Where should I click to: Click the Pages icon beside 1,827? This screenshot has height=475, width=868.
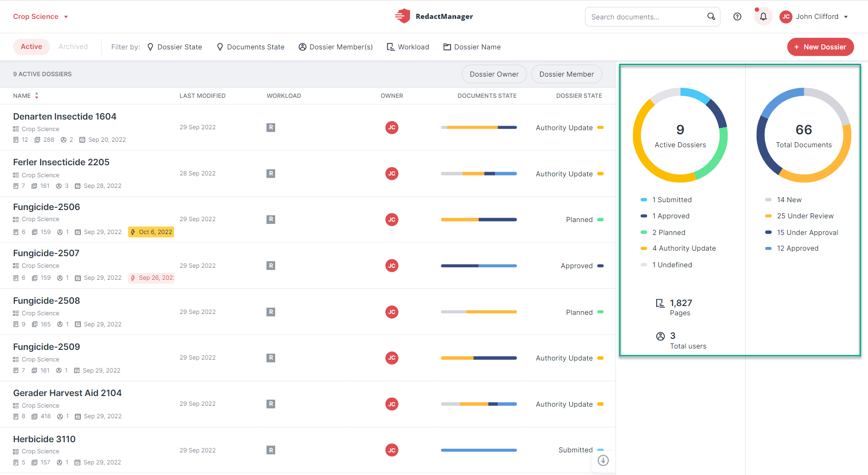point(660,303)
